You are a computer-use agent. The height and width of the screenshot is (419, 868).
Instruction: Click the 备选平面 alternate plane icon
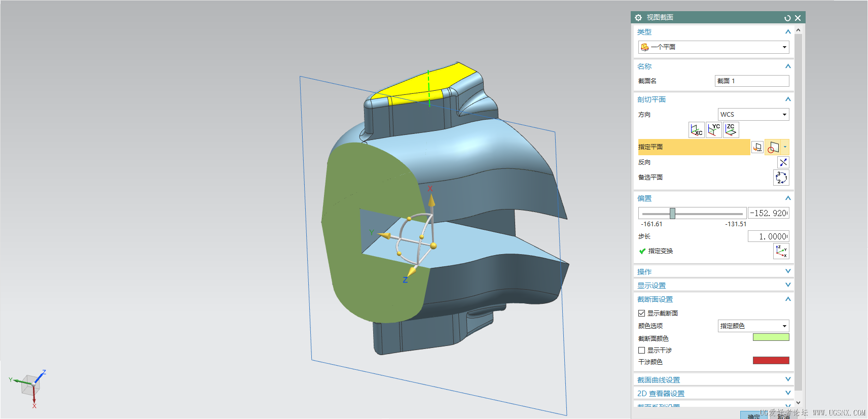781,178
